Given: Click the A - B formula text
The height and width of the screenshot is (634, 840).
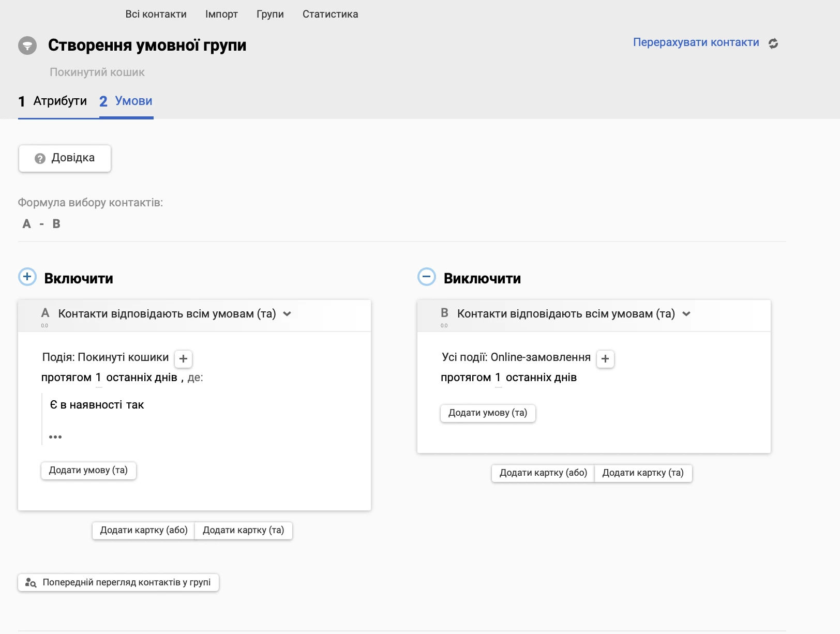Looking at the screenshot, I should click(42, 224).
